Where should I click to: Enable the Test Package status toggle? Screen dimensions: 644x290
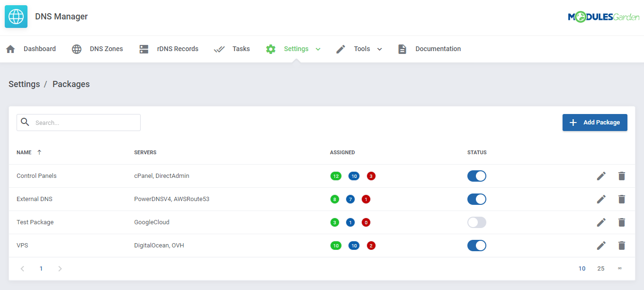point(477,222)
